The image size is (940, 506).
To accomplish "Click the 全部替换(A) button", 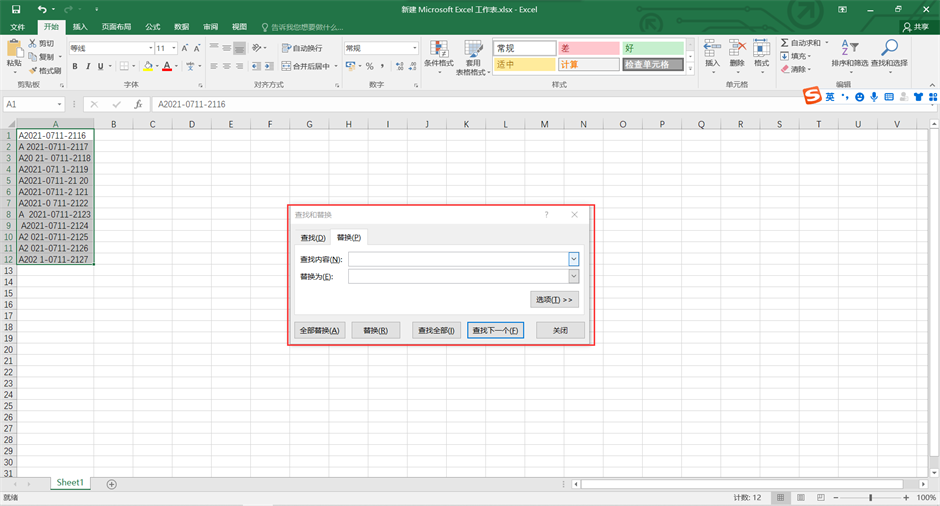I will (320, 330).
